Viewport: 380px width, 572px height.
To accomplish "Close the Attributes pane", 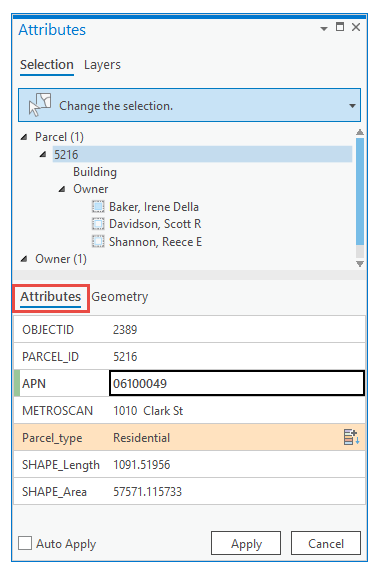I will (x=356, y=27).
